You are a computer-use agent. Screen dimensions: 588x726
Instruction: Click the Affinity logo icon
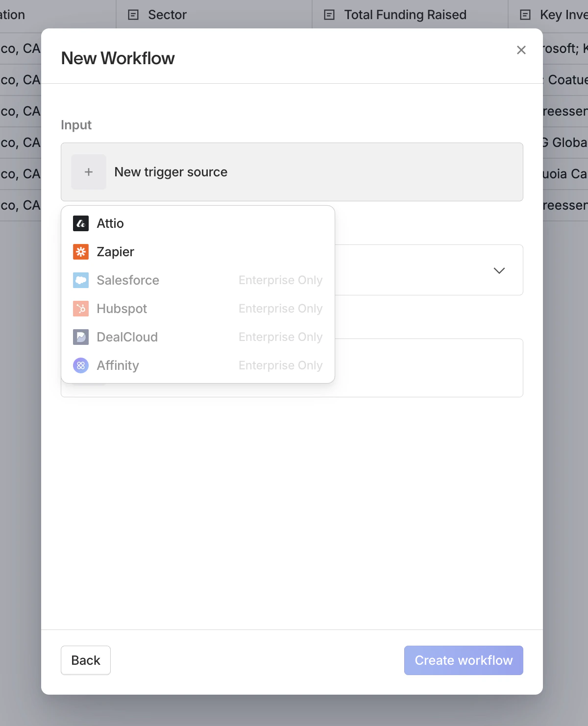point(81,365)
